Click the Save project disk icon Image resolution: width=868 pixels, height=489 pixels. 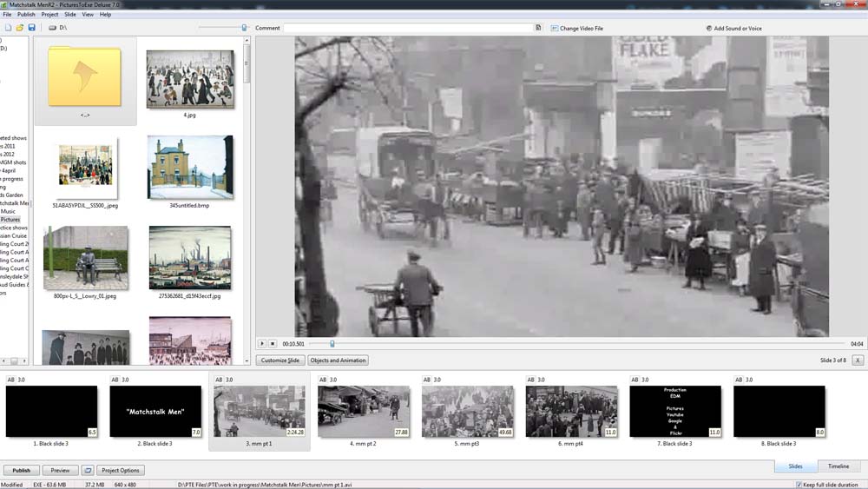pyautogui.click(x=32, y=28)
